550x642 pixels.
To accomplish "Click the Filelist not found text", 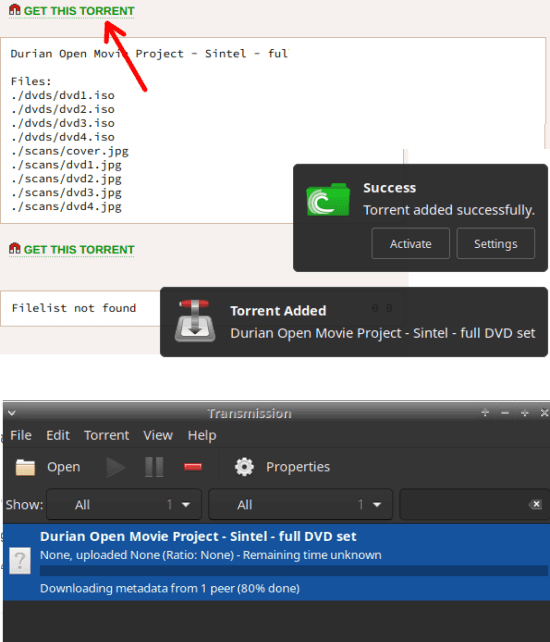I will 74,308.
